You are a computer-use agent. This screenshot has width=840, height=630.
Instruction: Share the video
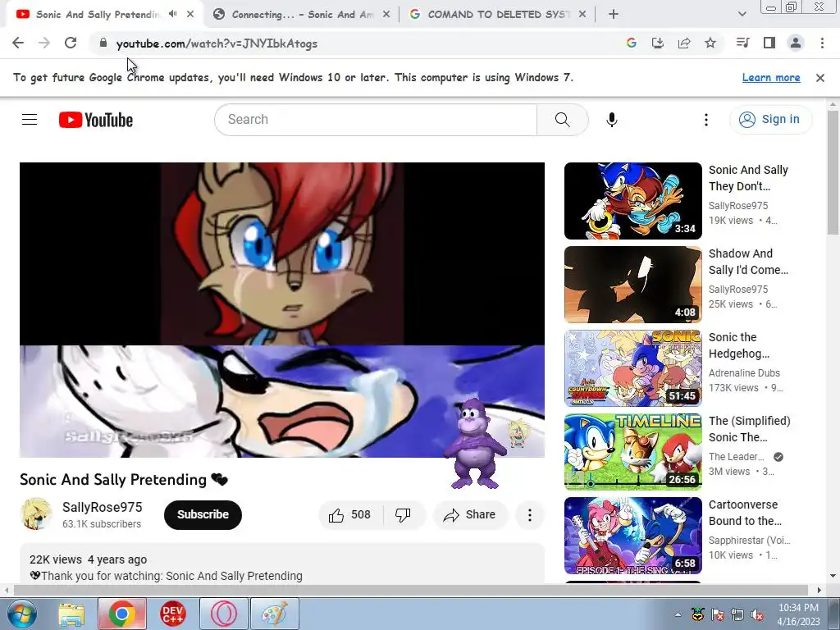[470, 515]
